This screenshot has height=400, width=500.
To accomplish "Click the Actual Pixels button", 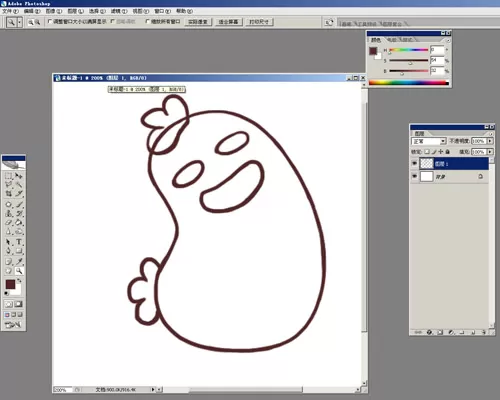I will click(198, 22).
